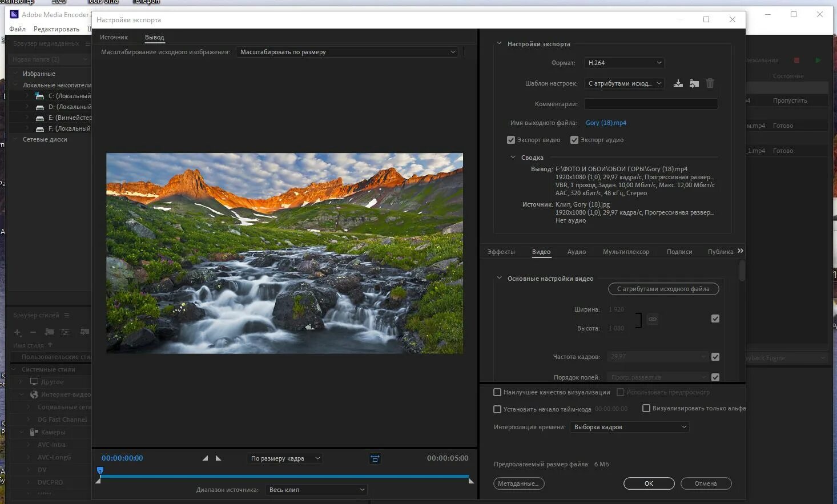Show more tabs via double chevron
837x504 pixels.
coord(741,251)
